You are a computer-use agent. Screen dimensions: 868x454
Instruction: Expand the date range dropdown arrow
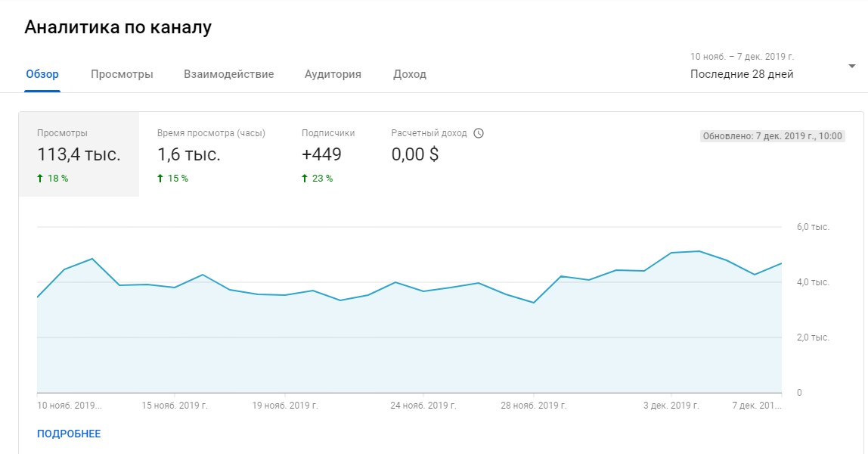click(x=851, y=67)
